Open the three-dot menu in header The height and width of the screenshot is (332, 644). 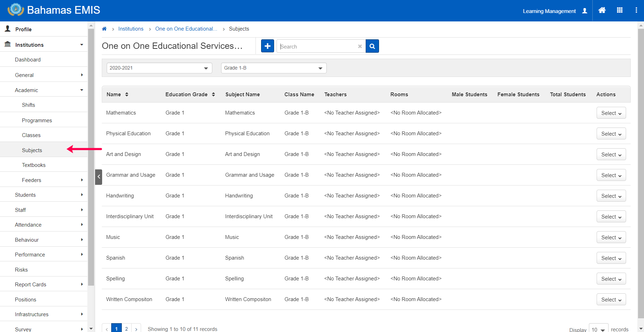click(636, 11)
